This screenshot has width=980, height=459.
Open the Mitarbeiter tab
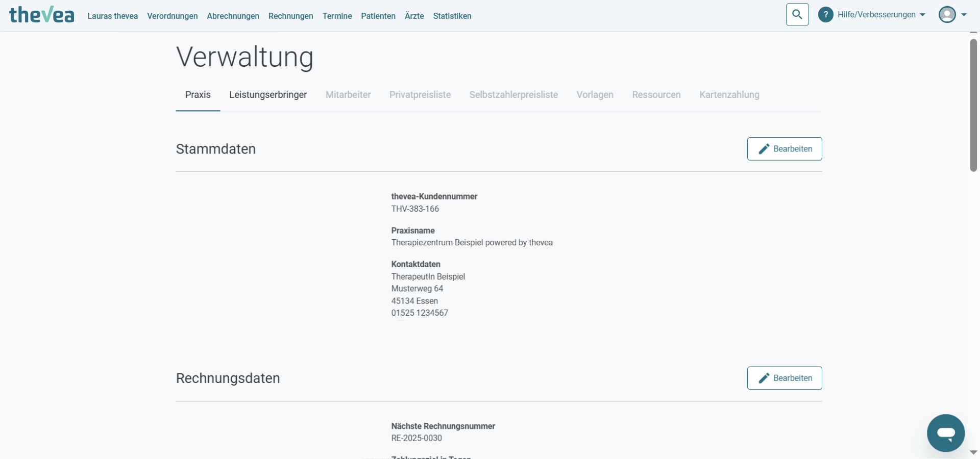tap(348, 95)
